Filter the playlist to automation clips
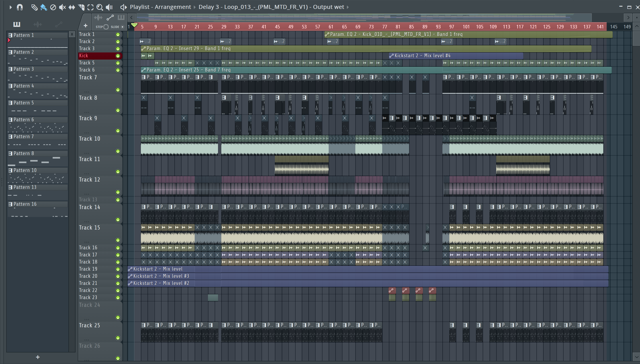The image size is (640, 364). pos(110,18)
